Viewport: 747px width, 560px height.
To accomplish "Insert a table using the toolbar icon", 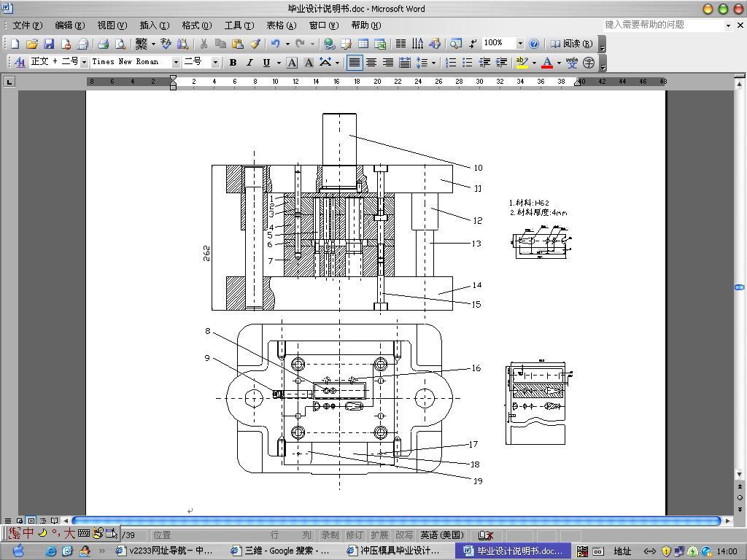I will (x=363, y=44).
